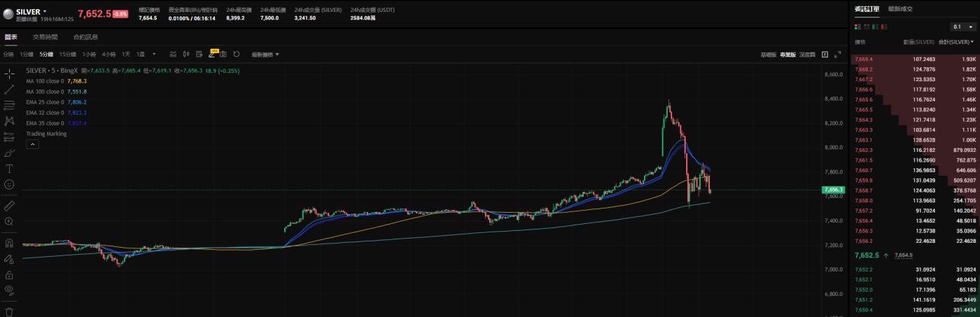Toggle magnet snap mode
The height and width of the screenshot is (317, 980).
click(9, 244)
